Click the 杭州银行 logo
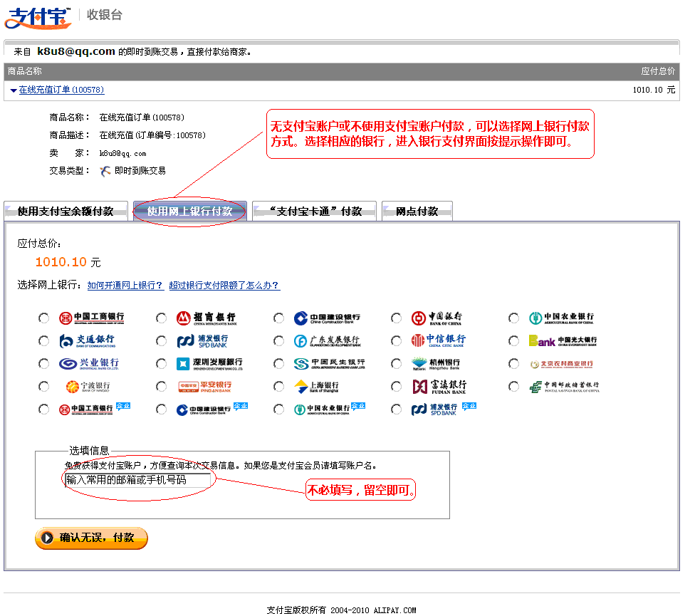The height and width of the screenshot is (616, 695). (x=436, y=364)
